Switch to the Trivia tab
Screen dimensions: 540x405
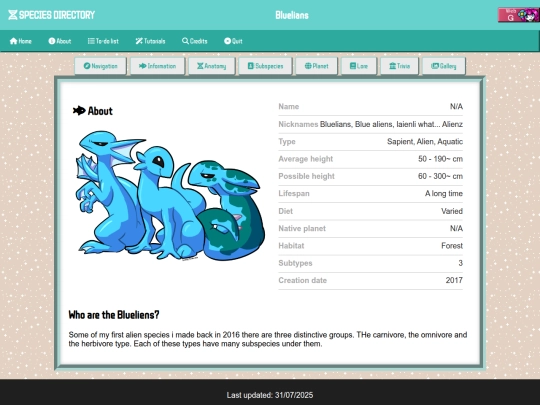[399, 66]
